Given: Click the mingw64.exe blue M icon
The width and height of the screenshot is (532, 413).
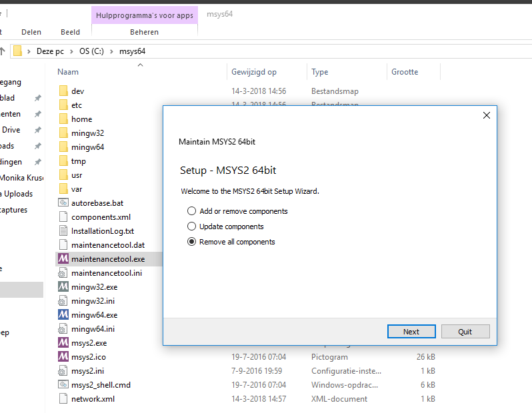Looking at the screenshot, I should pyautogui.click(x=63, y=314).
